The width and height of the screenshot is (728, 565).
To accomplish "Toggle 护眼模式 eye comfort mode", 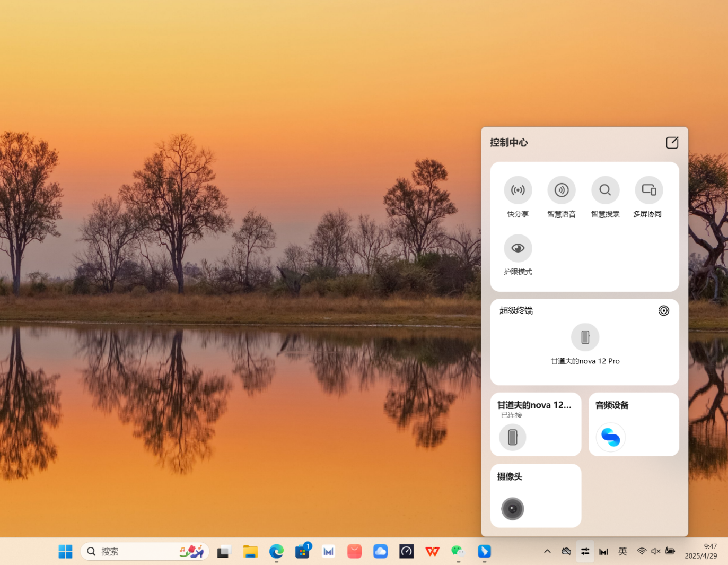I will (x=518, y=248).
